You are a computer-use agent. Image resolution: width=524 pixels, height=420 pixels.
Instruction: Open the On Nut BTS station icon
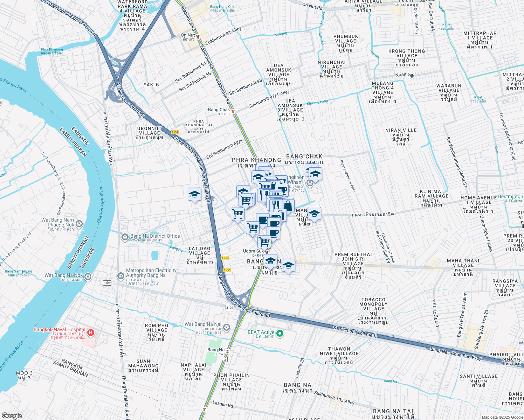pos(197,36)
